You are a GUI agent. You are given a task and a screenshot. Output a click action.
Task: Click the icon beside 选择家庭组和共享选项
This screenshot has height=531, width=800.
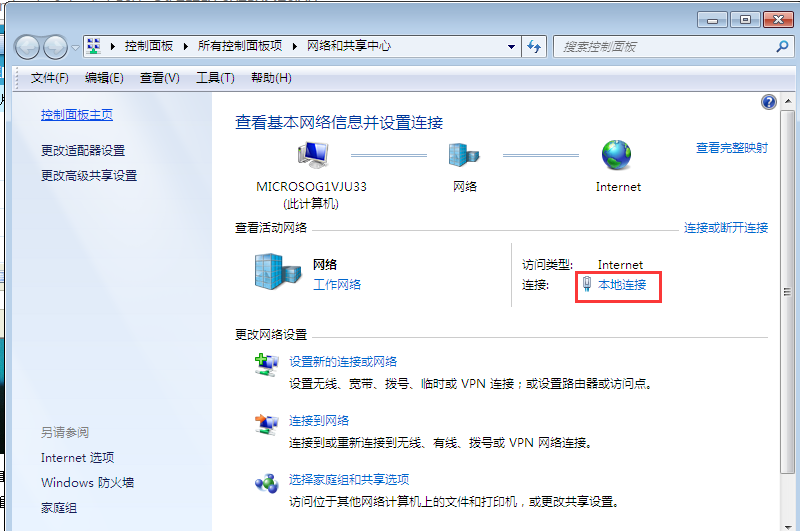click(x=265, y=483)
